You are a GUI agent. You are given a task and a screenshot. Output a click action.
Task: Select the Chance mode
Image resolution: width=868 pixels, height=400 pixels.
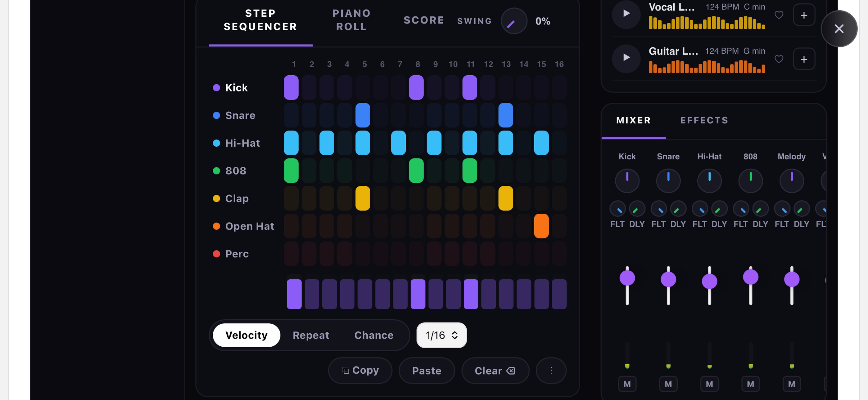pos(374,335)
